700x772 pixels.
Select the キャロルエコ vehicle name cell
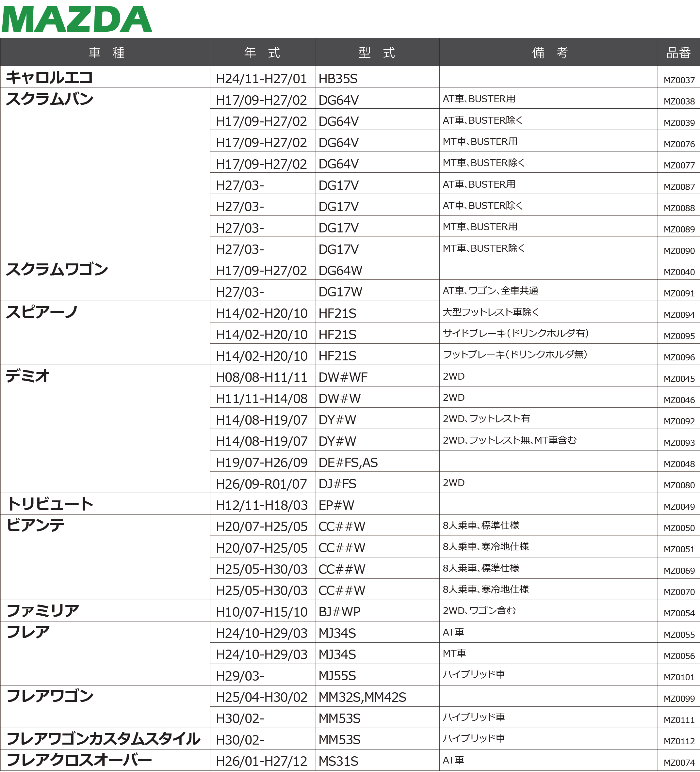(x=49, y=77)
